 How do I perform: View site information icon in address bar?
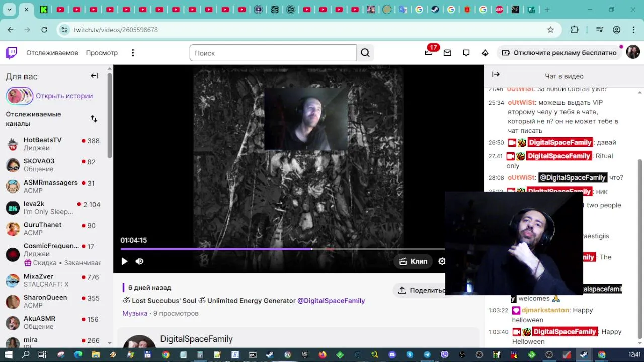pos(64,30)
